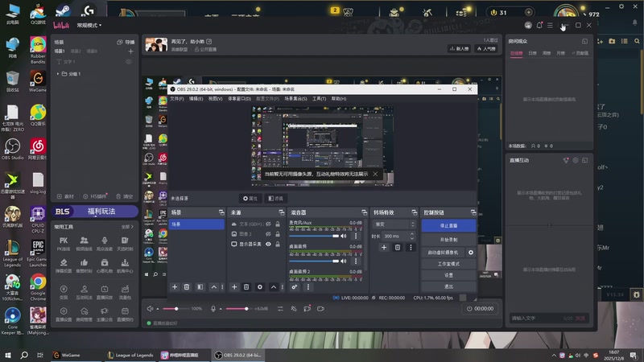The image size is (644, 362).
Task: Unlock the 图像 2 source
Action: tap(278, 234)
